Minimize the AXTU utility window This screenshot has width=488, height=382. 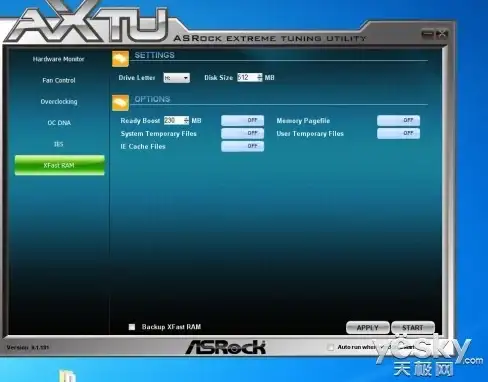click(x=428, y=34)
